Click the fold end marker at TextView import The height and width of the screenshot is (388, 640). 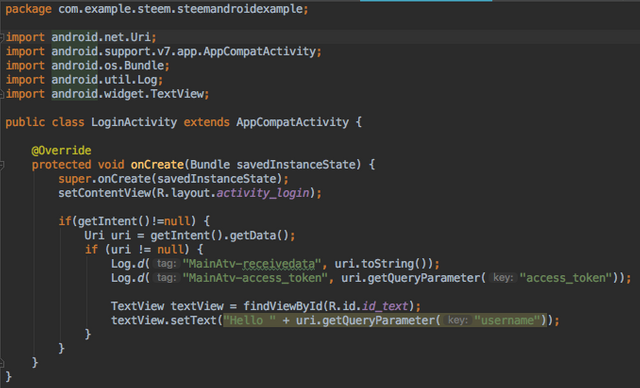click(2, 95)
